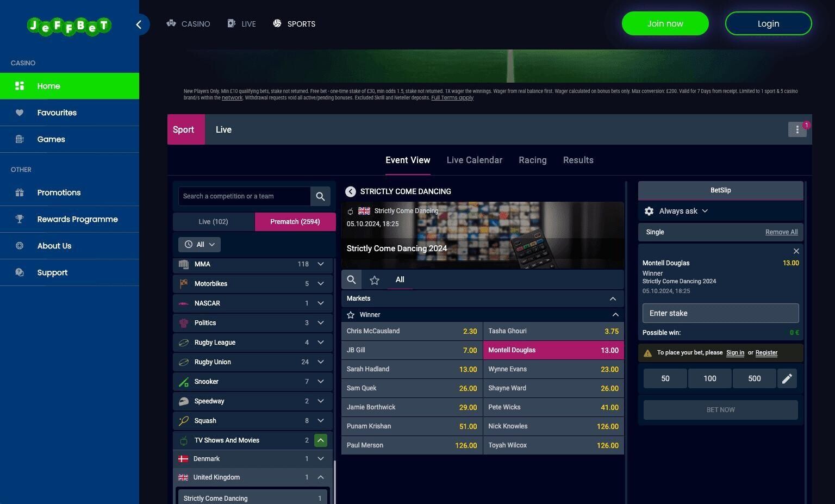This screenshot has height=504, width=835.
Task: Select the Prematch (2594) tab
Action: [x=295, y=222]
